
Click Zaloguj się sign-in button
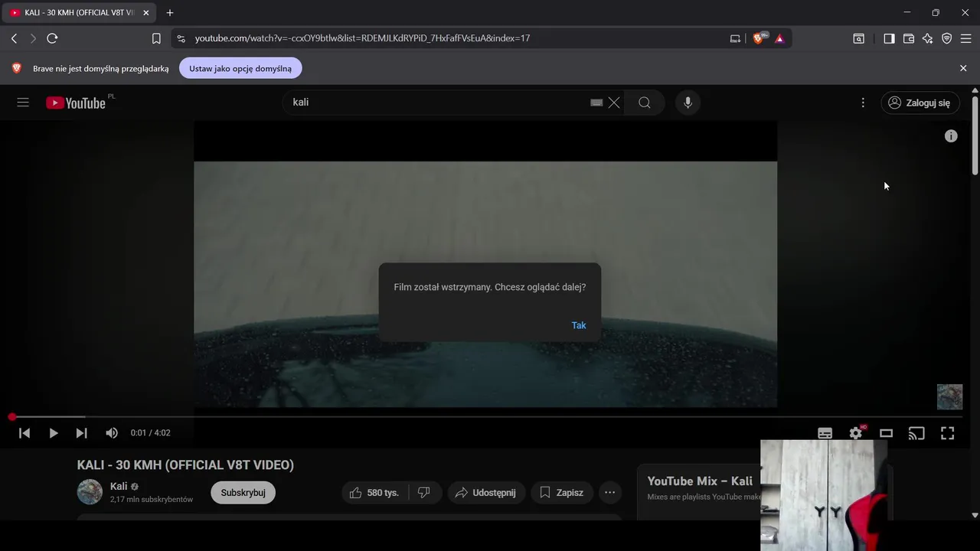point(920,103)
